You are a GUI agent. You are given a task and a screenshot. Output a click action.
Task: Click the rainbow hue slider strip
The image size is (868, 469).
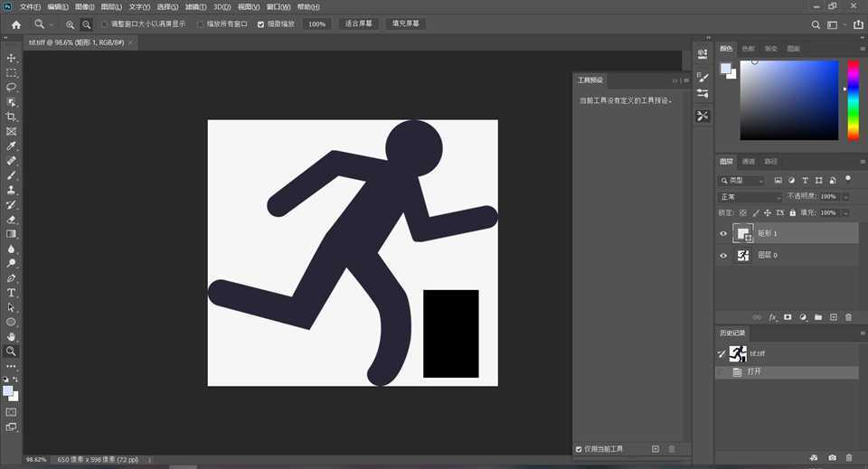tap(853, 99)
